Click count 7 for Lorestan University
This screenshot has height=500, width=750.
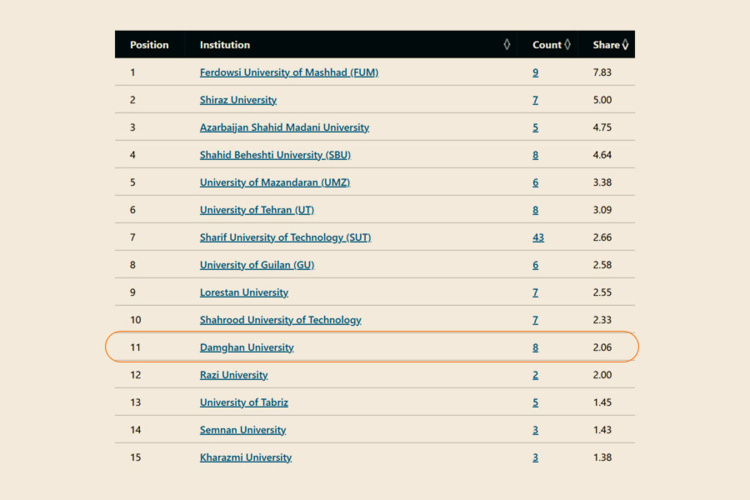pyautogui.click(x=535, y=292)
